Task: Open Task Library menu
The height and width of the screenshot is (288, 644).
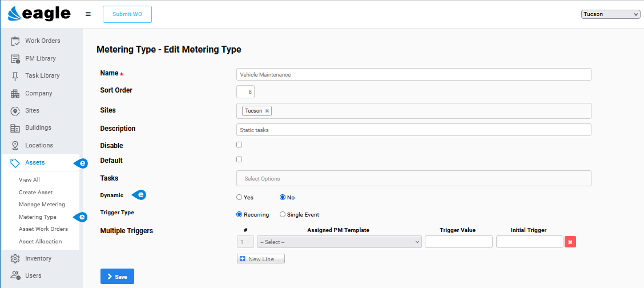Action: tap(41, 75)
